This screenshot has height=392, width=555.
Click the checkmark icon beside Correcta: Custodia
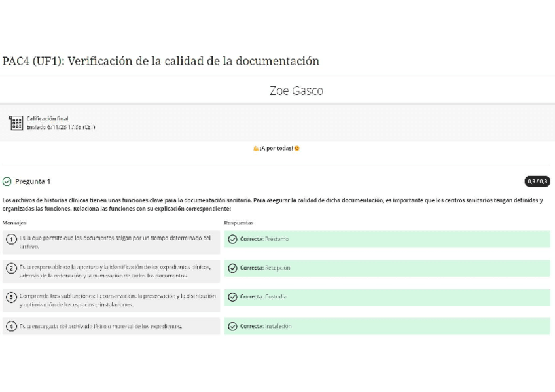pos(232,297)
